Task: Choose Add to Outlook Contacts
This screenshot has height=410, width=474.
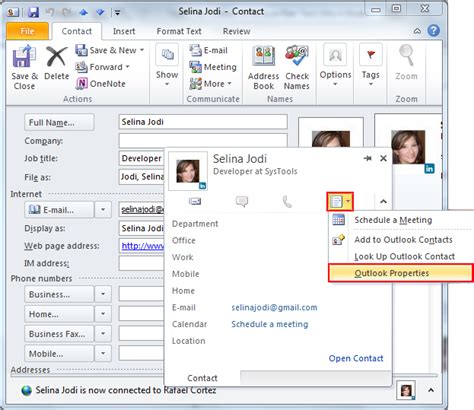Action: (400, 240)
